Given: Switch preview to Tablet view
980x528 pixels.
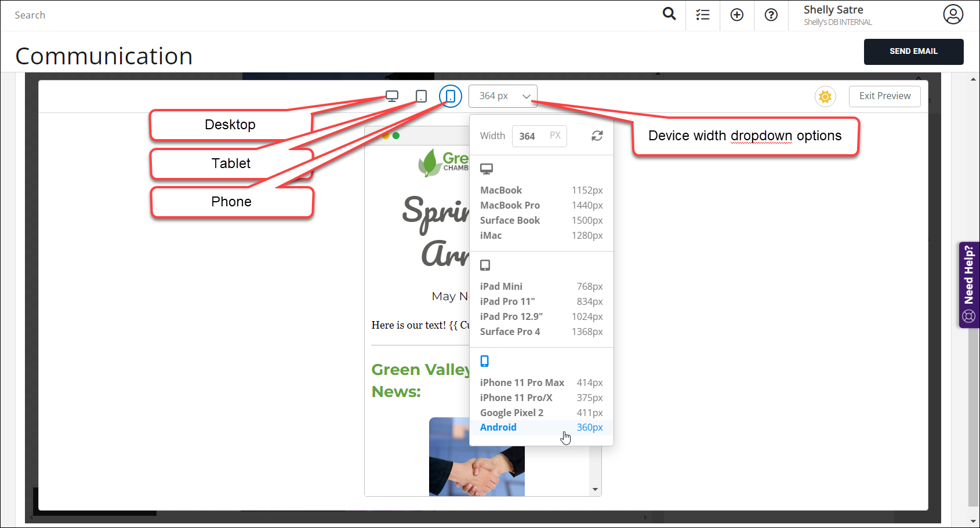Looking at the screenshot, I should 421,96.
